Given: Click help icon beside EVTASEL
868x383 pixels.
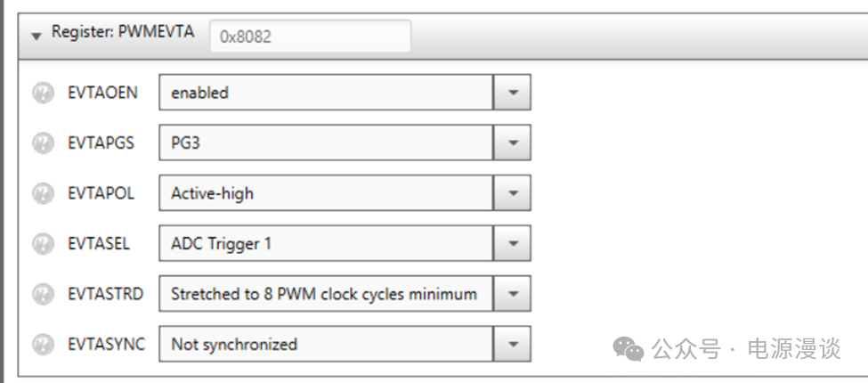Looking at the screenshot, I should [x=43, y=243].
